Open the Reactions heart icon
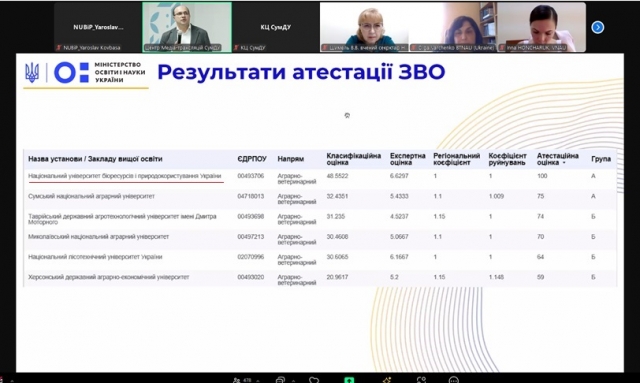The image size is (640, 383). coord(314,380)
